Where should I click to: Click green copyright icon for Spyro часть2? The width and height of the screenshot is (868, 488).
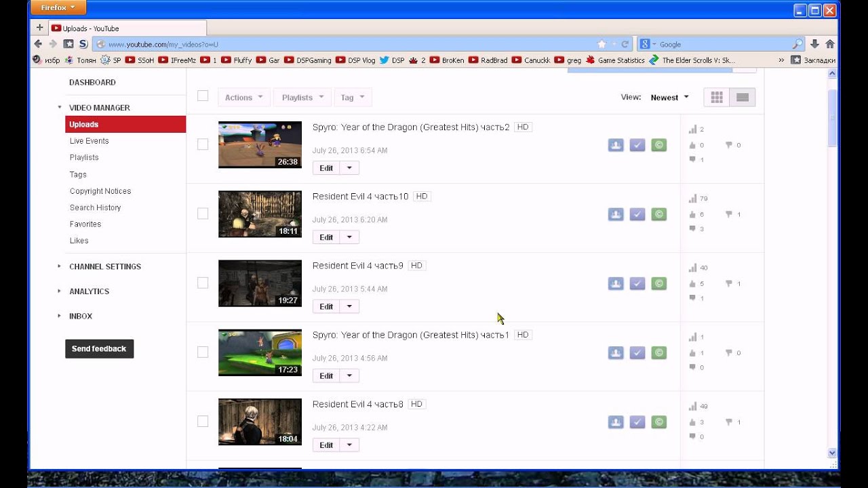click(x=658, y=145)
